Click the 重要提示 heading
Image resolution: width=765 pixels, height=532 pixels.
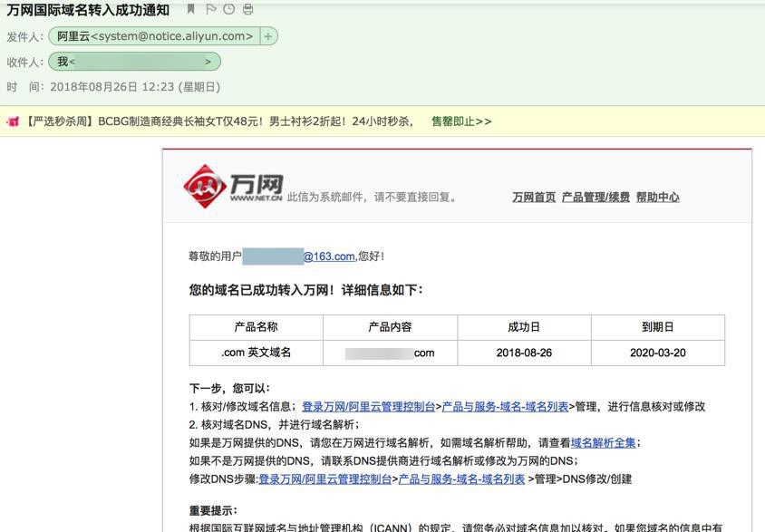coord(213,510)
